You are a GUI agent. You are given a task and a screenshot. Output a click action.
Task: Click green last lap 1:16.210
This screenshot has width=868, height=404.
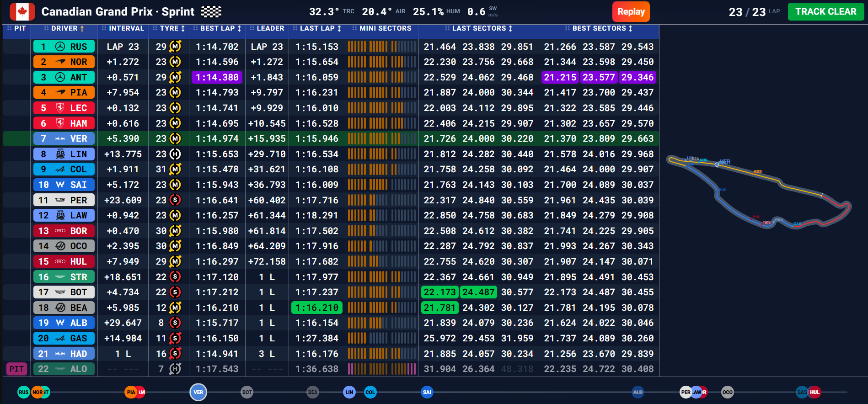317,308
